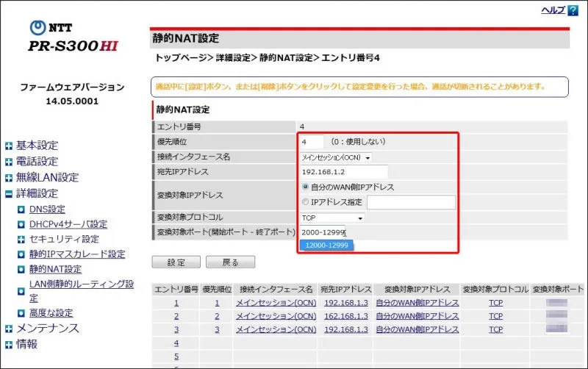Open the DHCPv4サーバ設定 link

click(68, 224)
